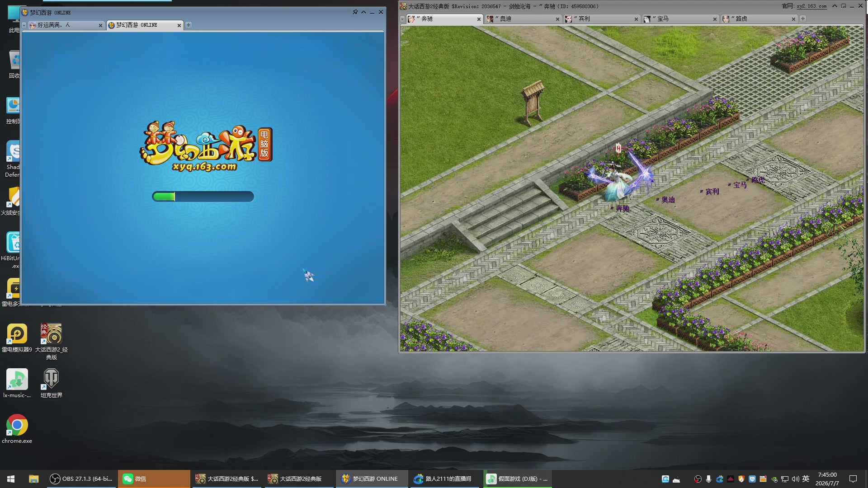Close the 路虎 tab
Image resolution: width=868 pixels, height=488 pixels.
793,19
